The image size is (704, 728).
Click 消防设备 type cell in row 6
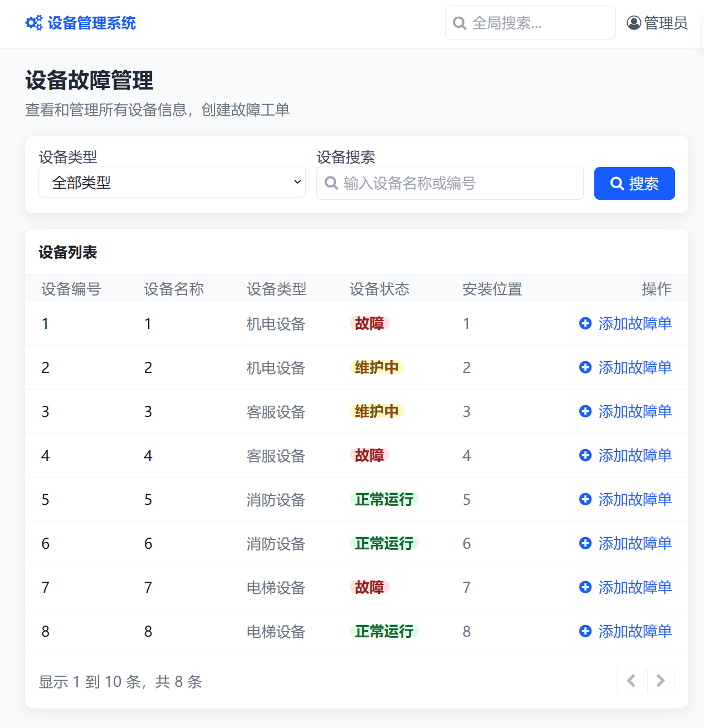[276, 544]
